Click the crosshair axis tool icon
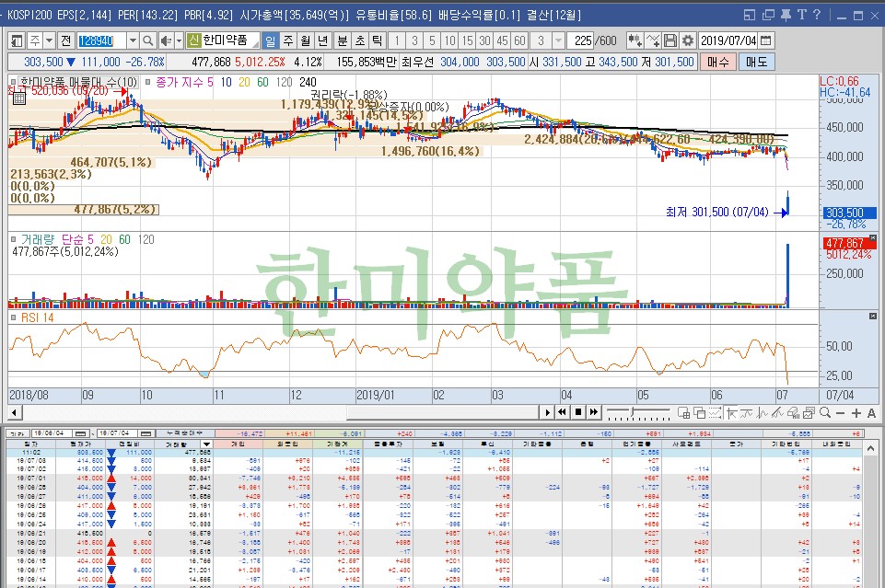885x588 pixels. pyautogui.click(x=732, y=413)
